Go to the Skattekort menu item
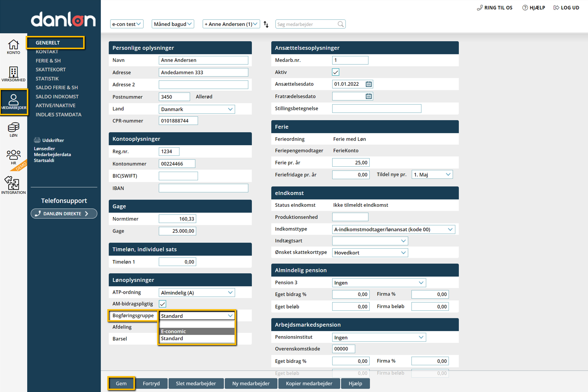The image size is (588, 392). [51, 70]
